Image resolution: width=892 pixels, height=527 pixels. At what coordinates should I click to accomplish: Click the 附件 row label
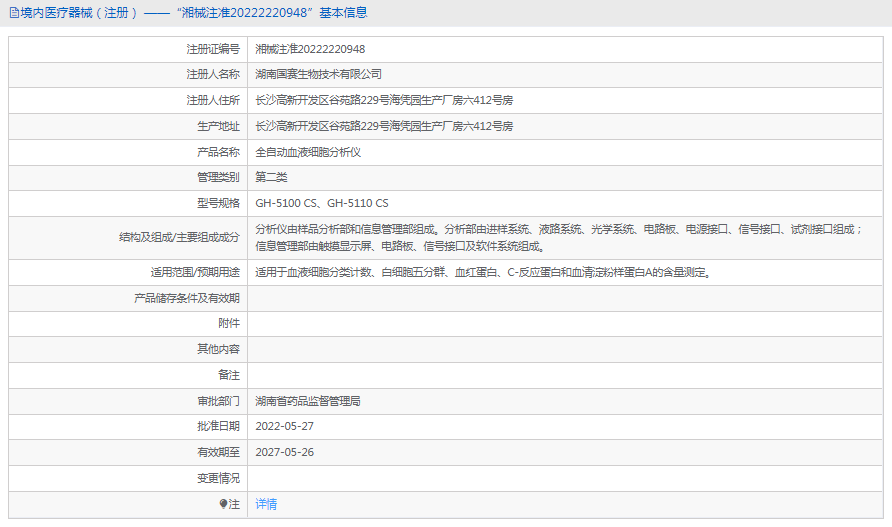pos(229,324)
